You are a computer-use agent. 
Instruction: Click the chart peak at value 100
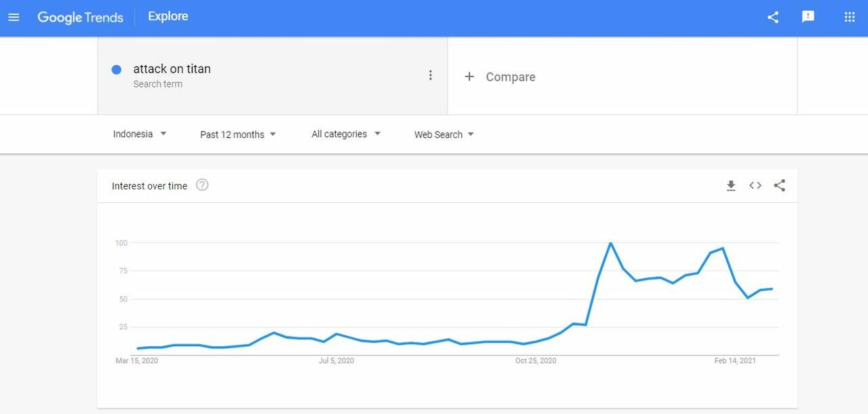[x=611, y=243]
